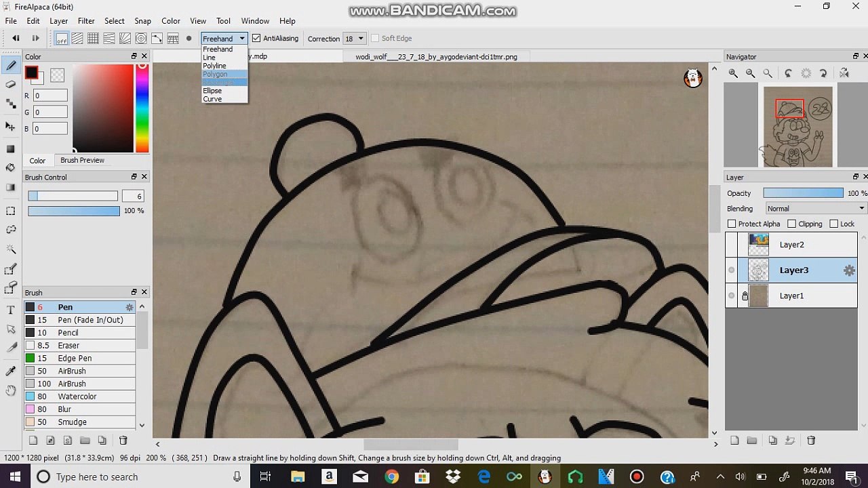Select the Watercolor brush
868x488 pixels.
(79, 396)
